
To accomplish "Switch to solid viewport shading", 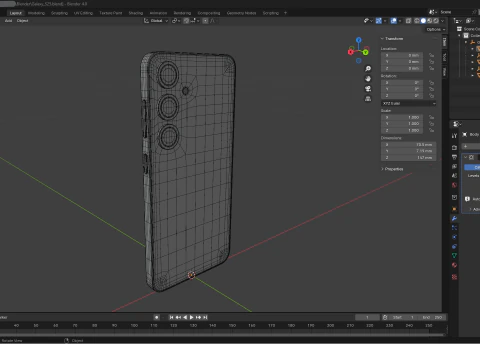I will [423, 21].
